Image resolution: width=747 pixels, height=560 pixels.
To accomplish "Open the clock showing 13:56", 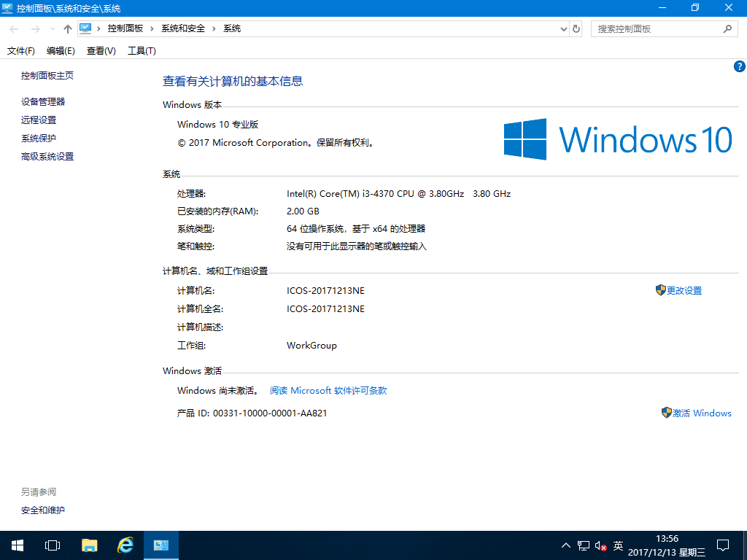I will [x=667, y=545].
